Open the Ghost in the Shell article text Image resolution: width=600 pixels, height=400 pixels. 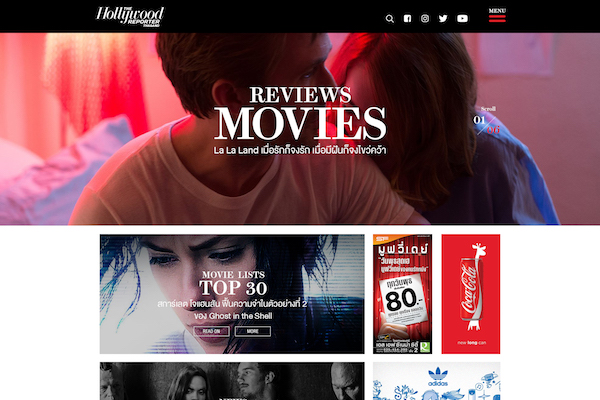pos(232,310)
